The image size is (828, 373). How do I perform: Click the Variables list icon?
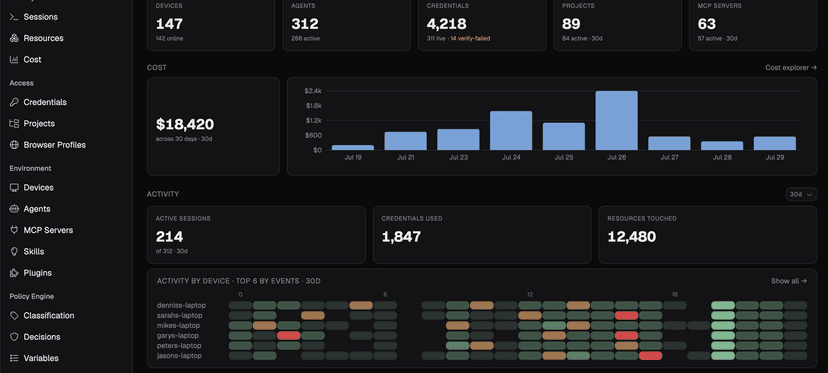pyautogui.click(x=14, y=358)
